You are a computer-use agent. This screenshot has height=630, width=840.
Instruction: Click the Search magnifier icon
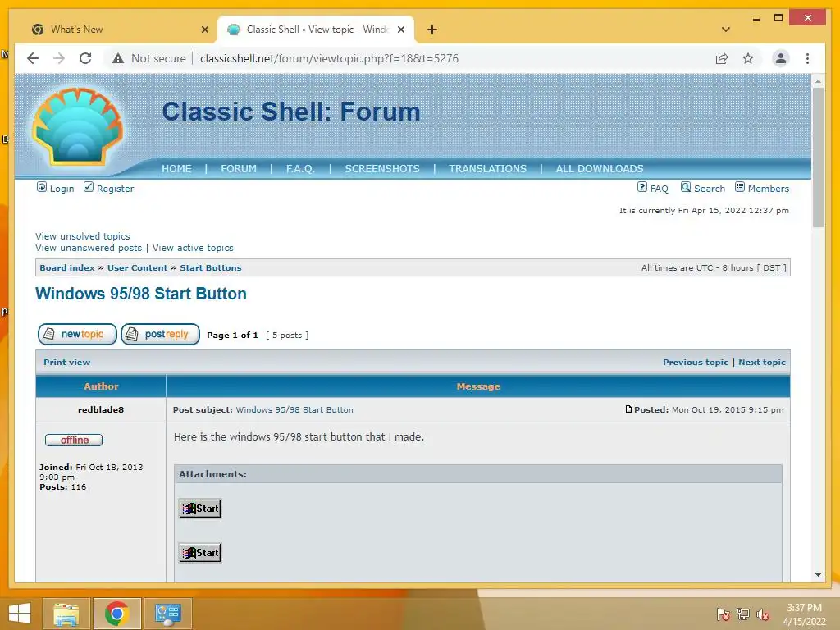pyautogui.click(x=686, y=187)
